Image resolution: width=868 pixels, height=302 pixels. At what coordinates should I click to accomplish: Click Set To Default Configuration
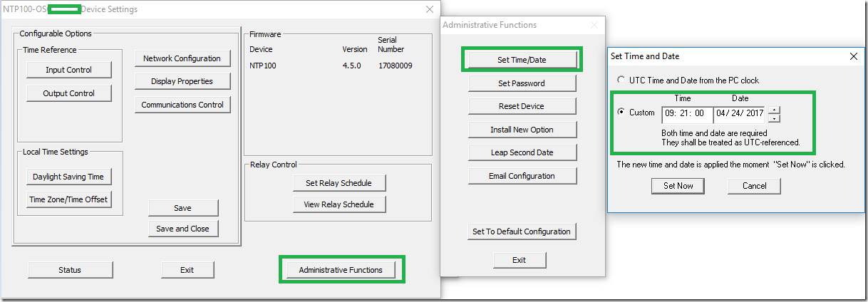tap(522, 231)
